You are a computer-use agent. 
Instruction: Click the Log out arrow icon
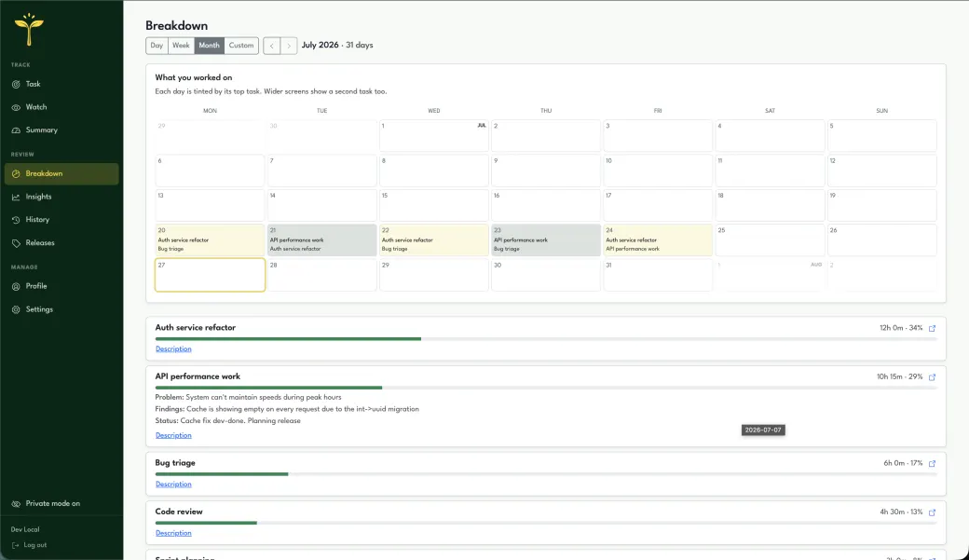[x=16, y=545]
